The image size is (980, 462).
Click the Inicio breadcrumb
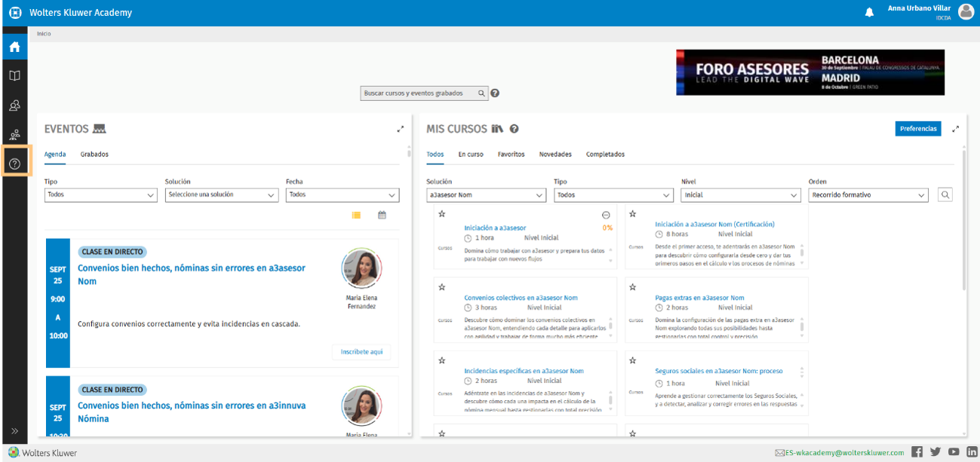(44, 33)
